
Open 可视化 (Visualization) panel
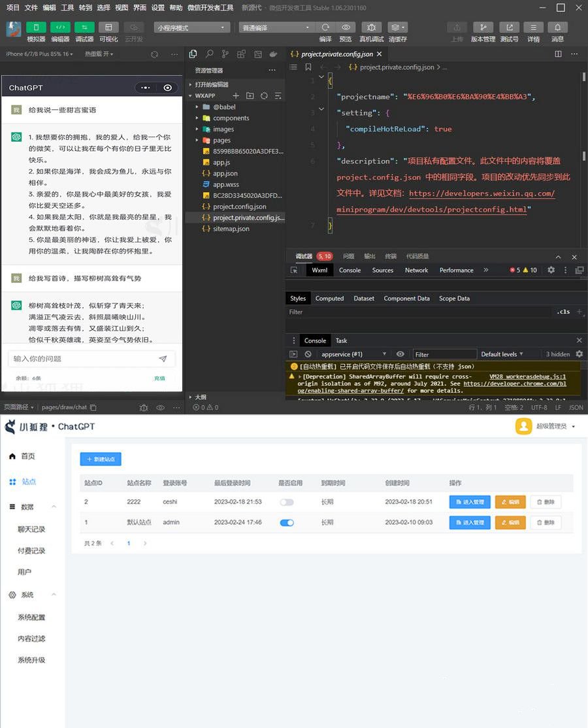108,27
